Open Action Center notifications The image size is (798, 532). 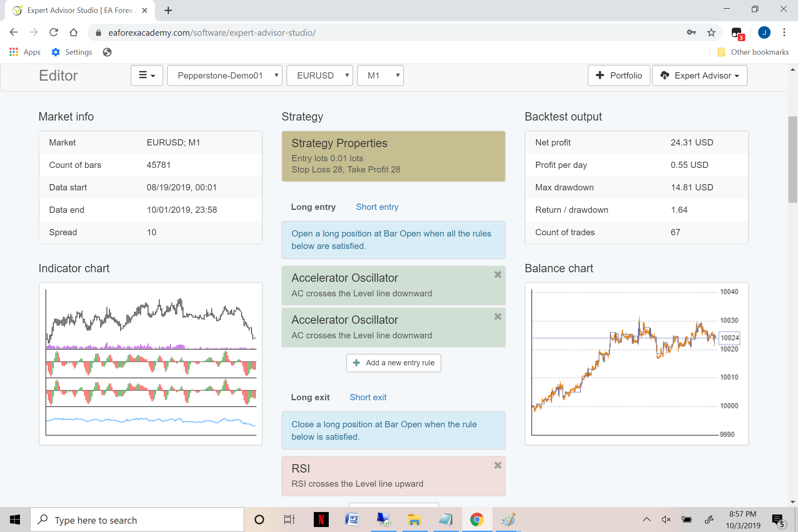pyautogui.click(x=778, y=520)
